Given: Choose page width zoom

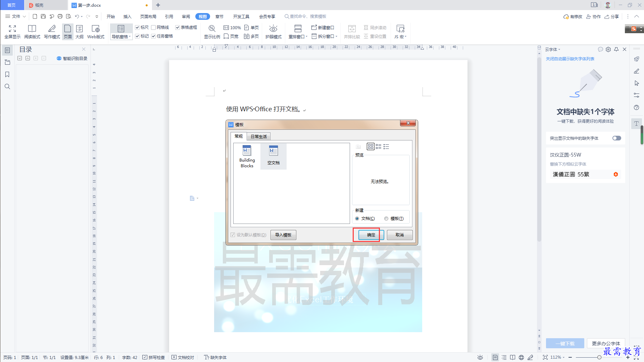Looking at the screenshot, I should [x=231, y=36].
